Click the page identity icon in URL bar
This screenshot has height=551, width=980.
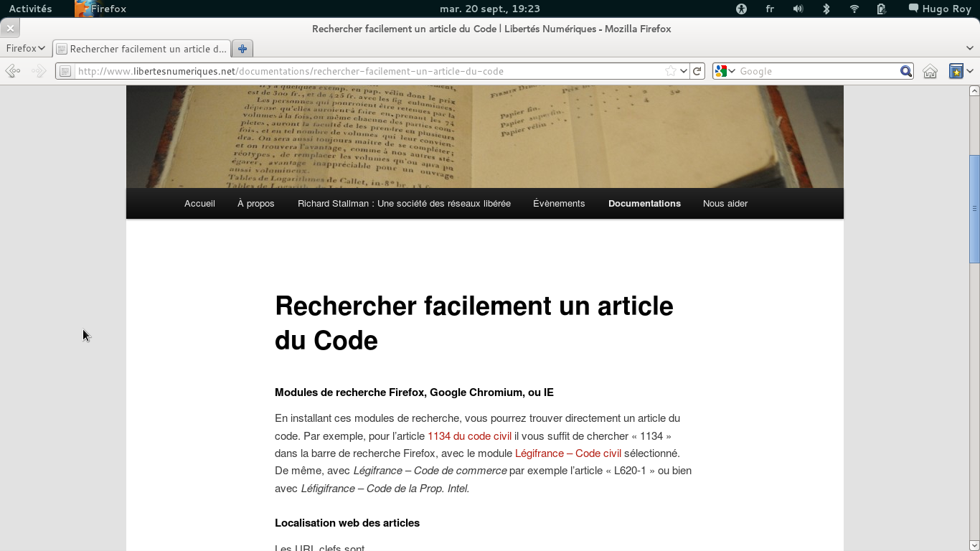(x=65, y=71)
